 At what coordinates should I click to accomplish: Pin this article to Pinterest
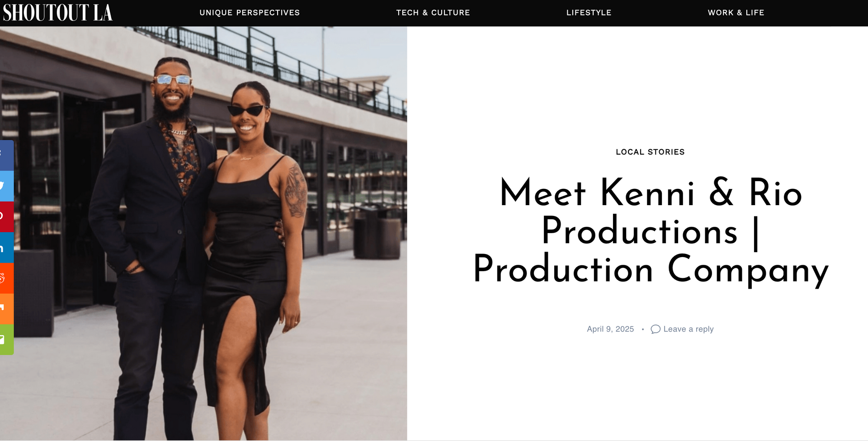6,217
